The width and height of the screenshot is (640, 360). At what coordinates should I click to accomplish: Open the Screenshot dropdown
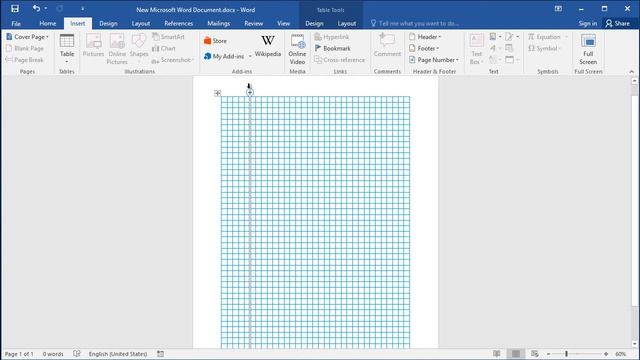173,60
